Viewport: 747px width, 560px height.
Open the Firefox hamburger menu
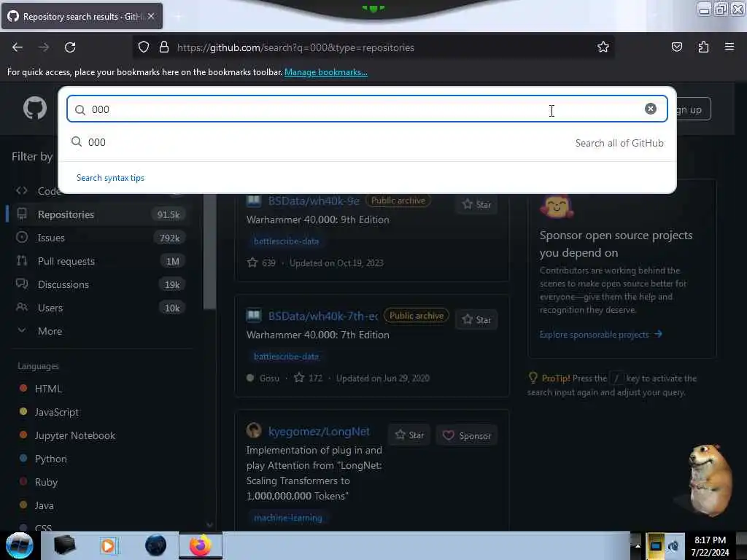[x=729, y=47]
